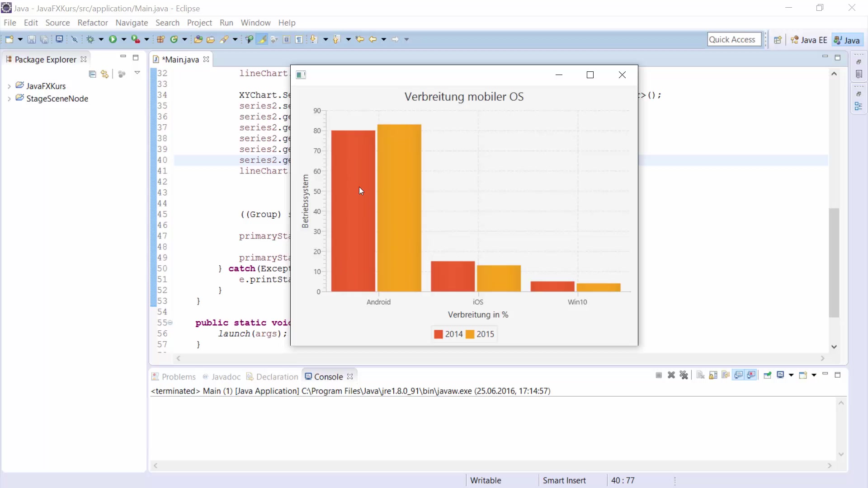Toggle Link with Editor in Package Explorer
Image resolution: width=868 pixels, height=488 pixels.
pyautogui.click(x=105, y=74)
